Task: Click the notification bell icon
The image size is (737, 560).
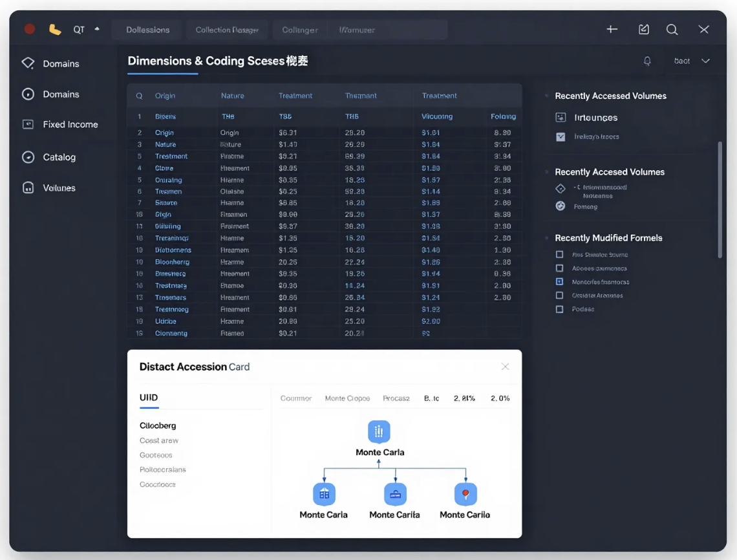Action: [x=647, y=61]
